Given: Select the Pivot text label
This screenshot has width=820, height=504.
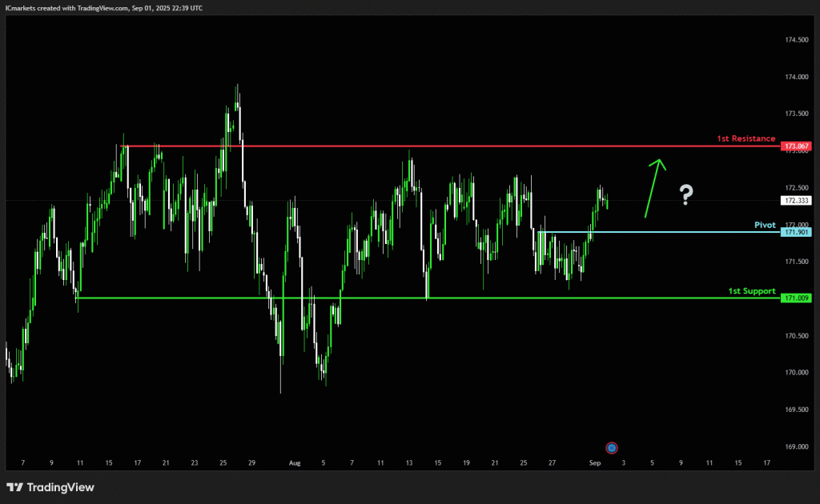Looking at the screenshot, I should point(765,225).
